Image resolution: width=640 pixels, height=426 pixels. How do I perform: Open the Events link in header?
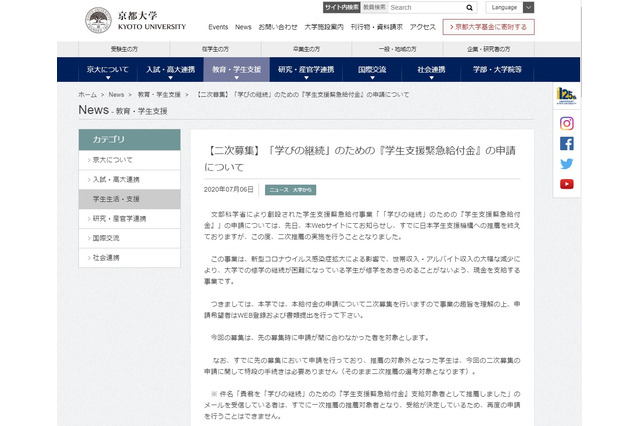point(218,27)
